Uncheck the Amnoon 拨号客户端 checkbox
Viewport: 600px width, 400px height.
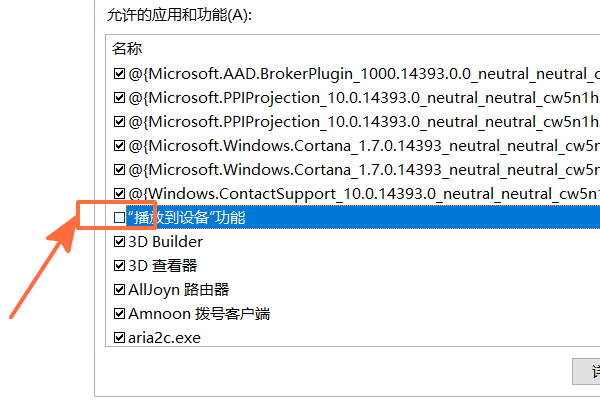coord(120,313)
